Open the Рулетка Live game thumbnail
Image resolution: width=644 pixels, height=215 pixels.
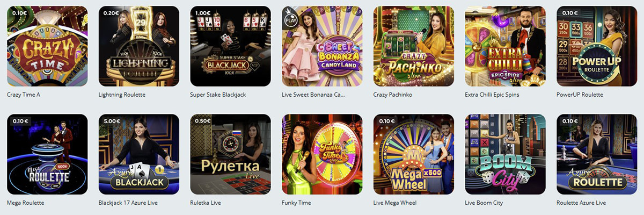point(230,154)
